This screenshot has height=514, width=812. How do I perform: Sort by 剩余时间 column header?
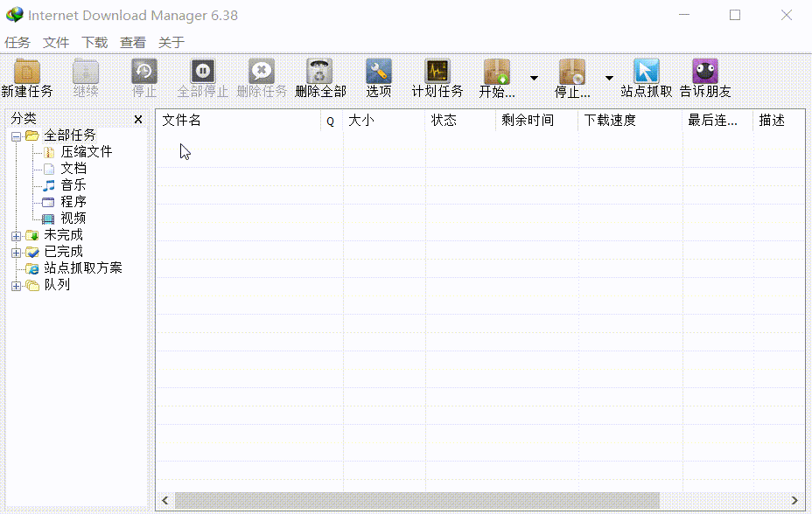click(x=536, y=121)
